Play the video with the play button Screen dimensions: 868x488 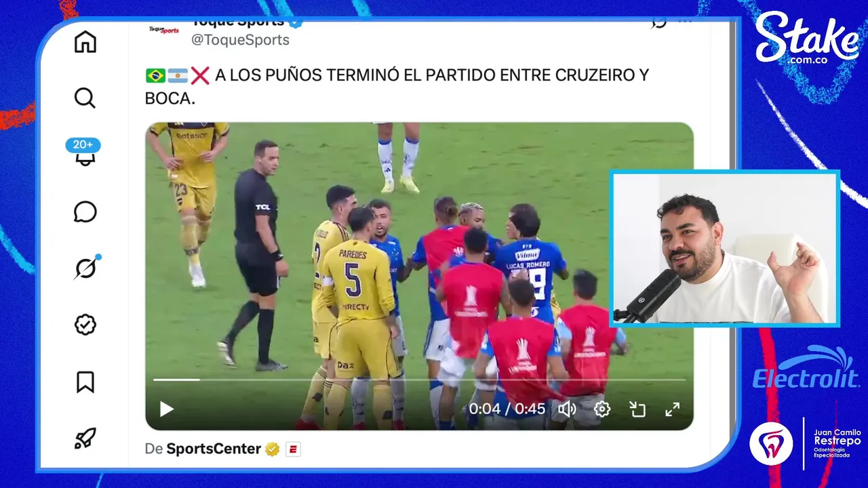click(166, 409)
